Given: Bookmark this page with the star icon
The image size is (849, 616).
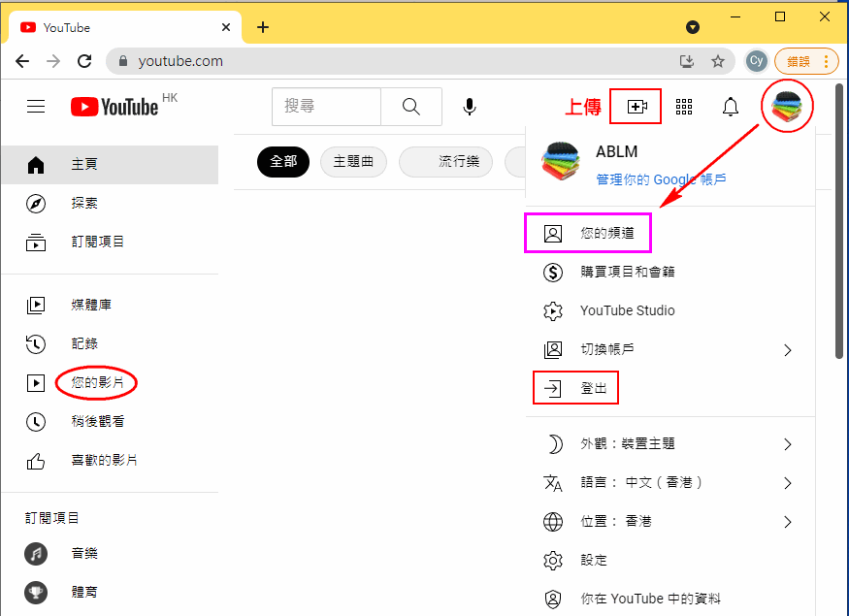Looking at the screenshot, I should (718, 61).
